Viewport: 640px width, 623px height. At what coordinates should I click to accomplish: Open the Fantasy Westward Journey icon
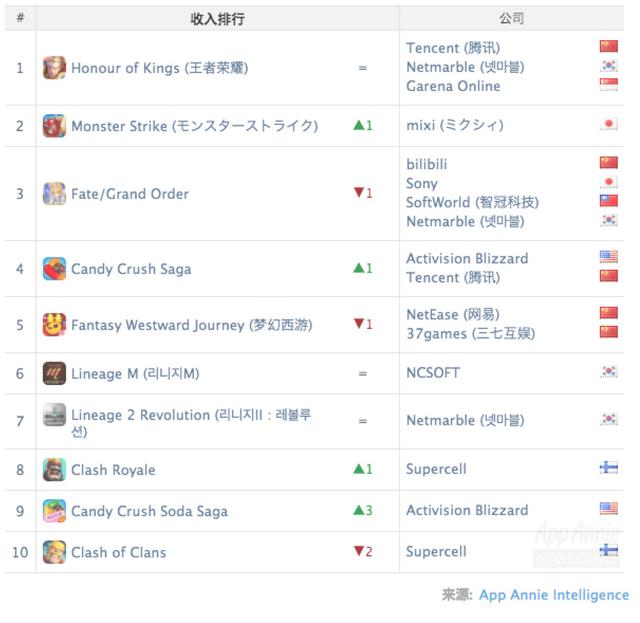54,325
